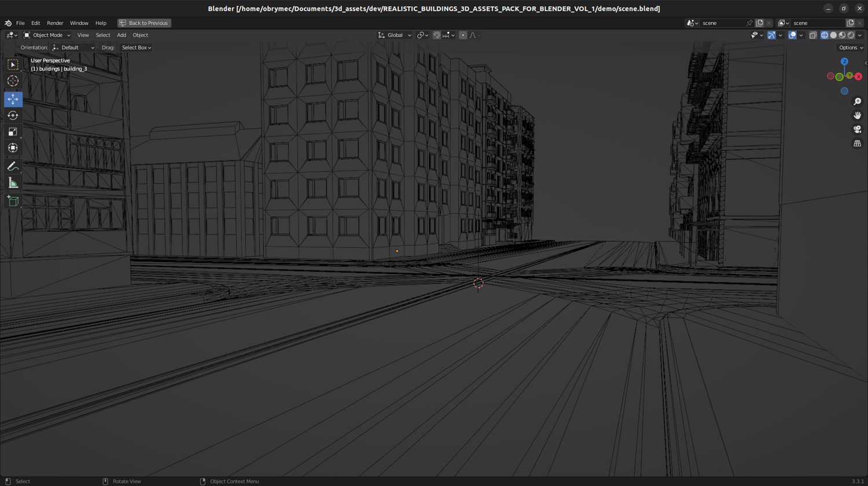Click the red X axis gizmo handle
This screenshot has width=868, height=486.
(858, 76)
